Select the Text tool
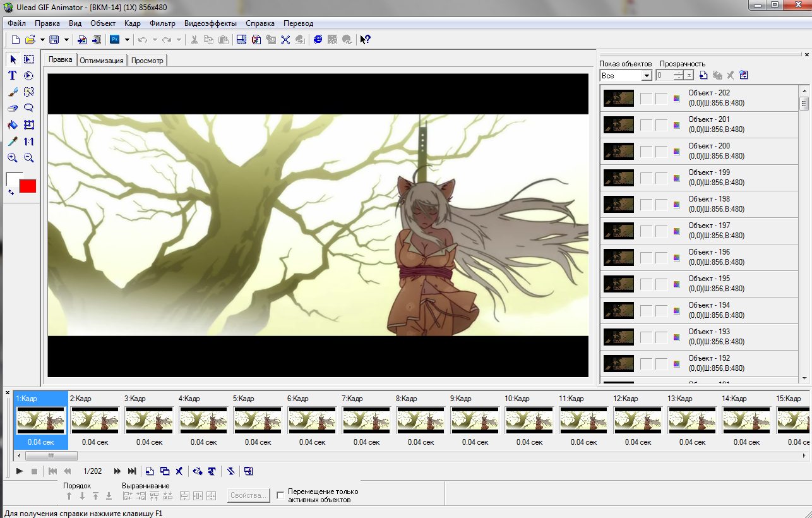Image resolution: width=812 pixels, height=518 pixels. (13, 76)
